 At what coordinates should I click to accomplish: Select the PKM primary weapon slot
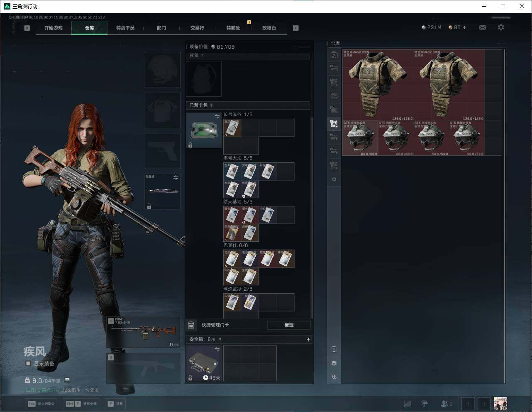tap(144, 332)
